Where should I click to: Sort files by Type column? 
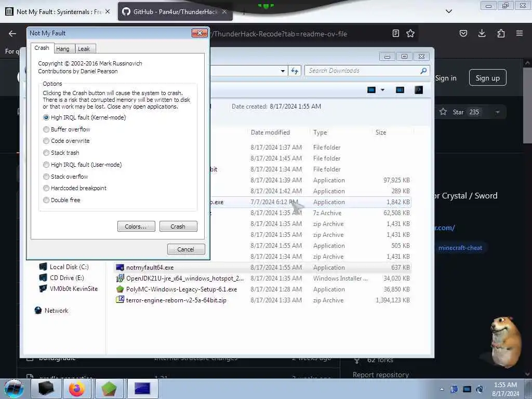[x=320, y=132]
